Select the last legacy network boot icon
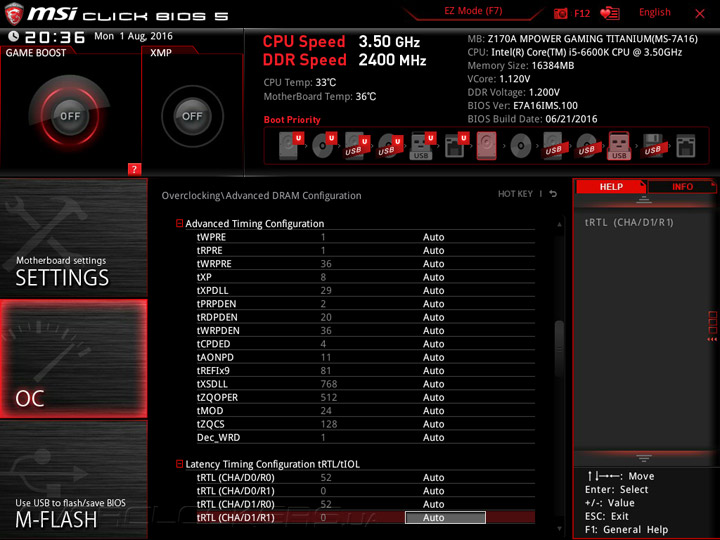The height and width of the screenshot is (540, 720). (686, 146)
